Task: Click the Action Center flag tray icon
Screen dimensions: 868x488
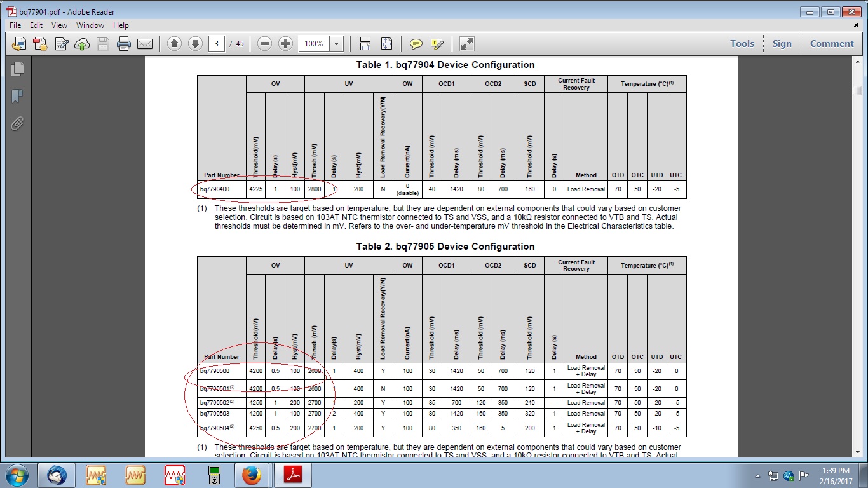Action: (804, 475)
